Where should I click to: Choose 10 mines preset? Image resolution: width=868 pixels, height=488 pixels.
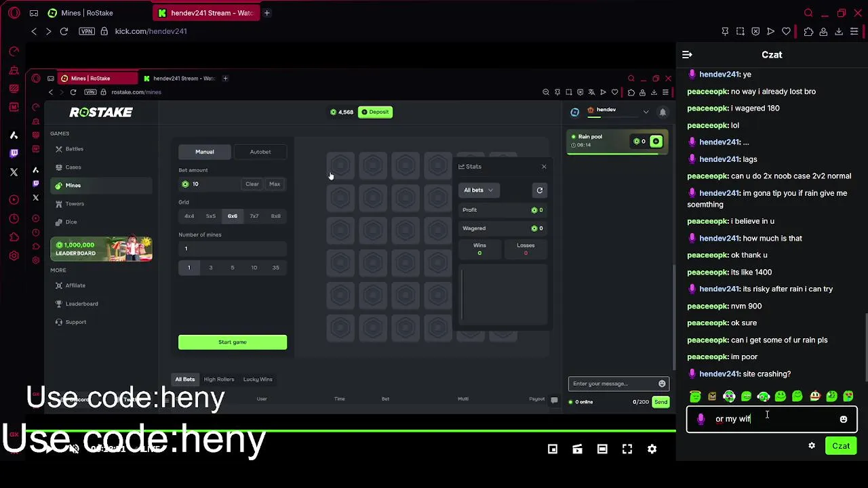pyautogui.click(x=254, y=268)
